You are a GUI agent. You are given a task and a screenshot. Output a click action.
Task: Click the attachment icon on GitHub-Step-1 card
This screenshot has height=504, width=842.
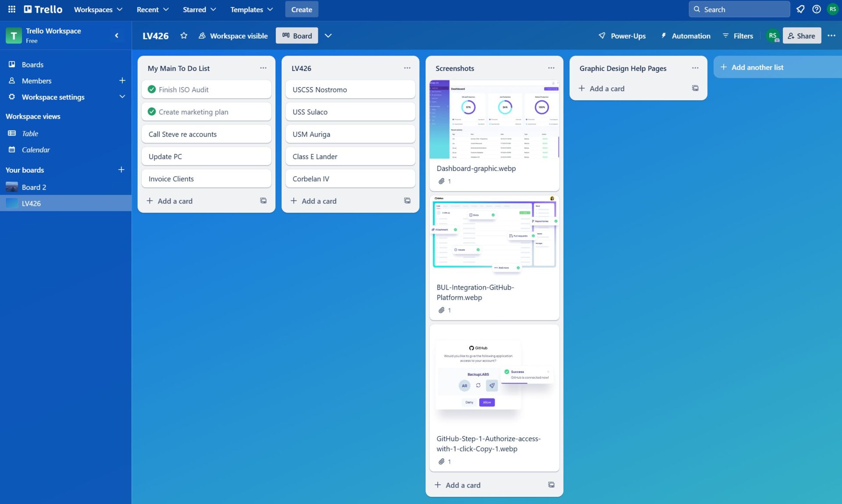click(x=442, y=461)
